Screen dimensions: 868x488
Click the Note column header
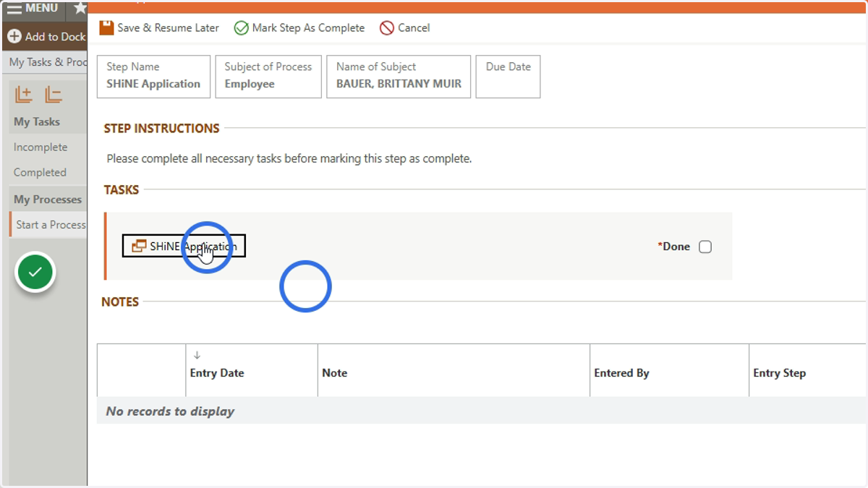click(335, 373)
